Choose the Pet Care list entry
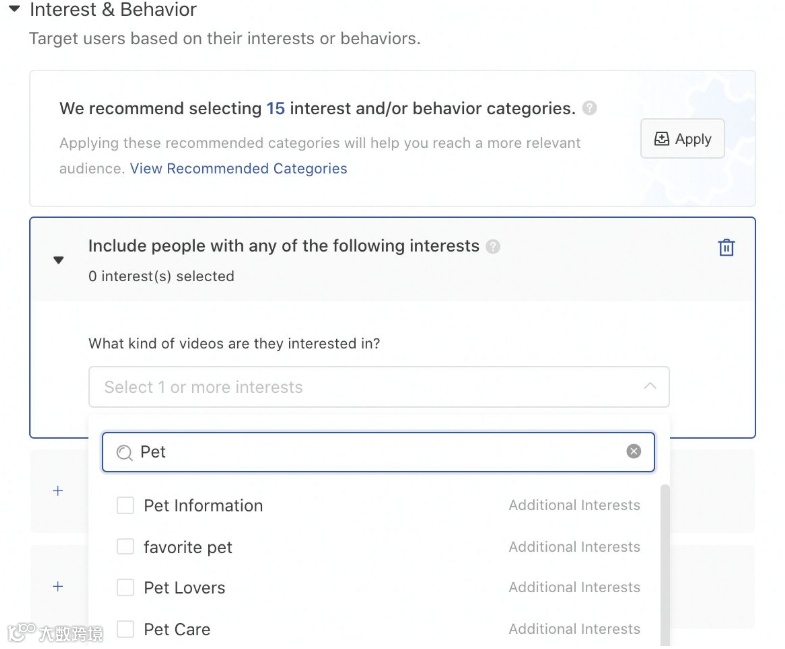785x649 pixels. 177,629
